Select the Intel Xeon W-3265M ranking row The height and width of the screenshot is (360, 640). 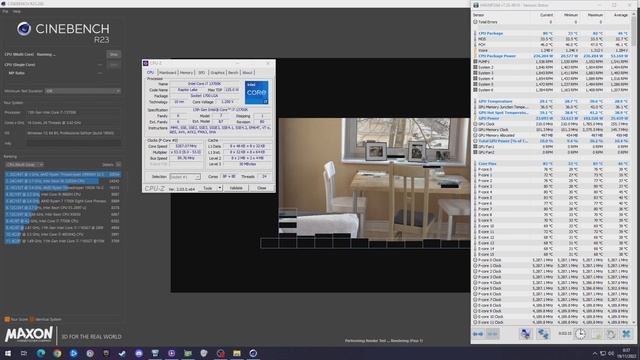pos(62,181)
